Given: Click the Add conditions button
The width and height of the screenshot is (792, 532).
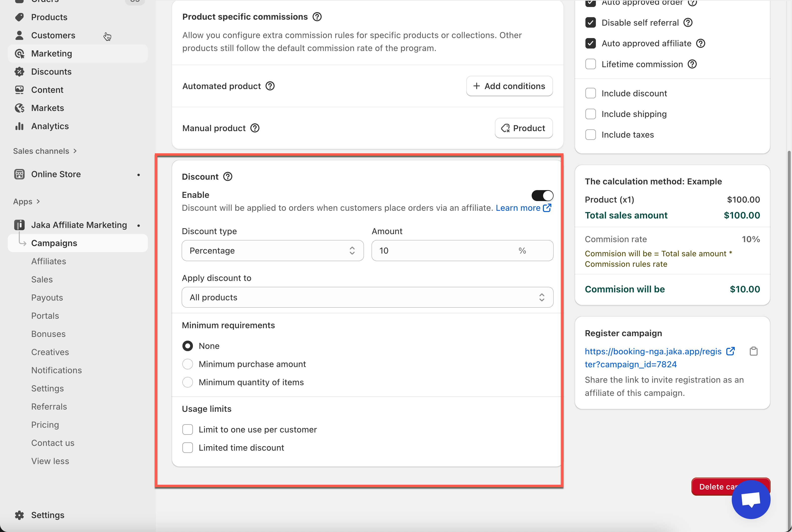Looking at the screenshot, I should point(509,86).
